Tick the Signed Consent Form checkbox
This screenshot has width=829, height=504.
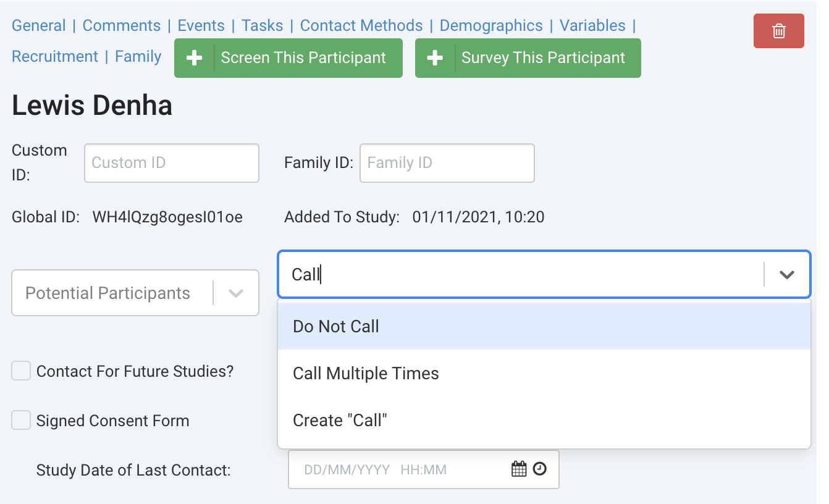(21, 421)
